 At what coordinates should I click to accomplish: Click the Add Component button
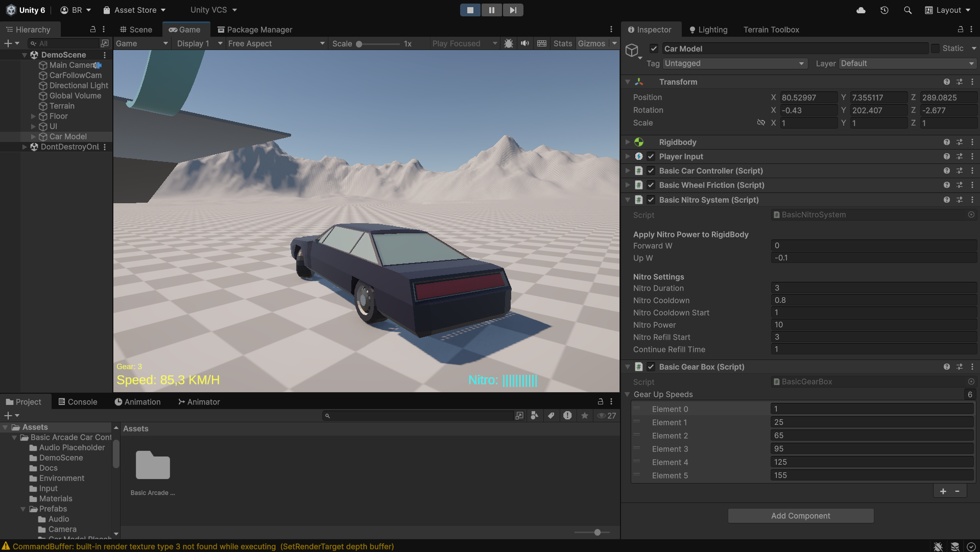click(800, 516)
